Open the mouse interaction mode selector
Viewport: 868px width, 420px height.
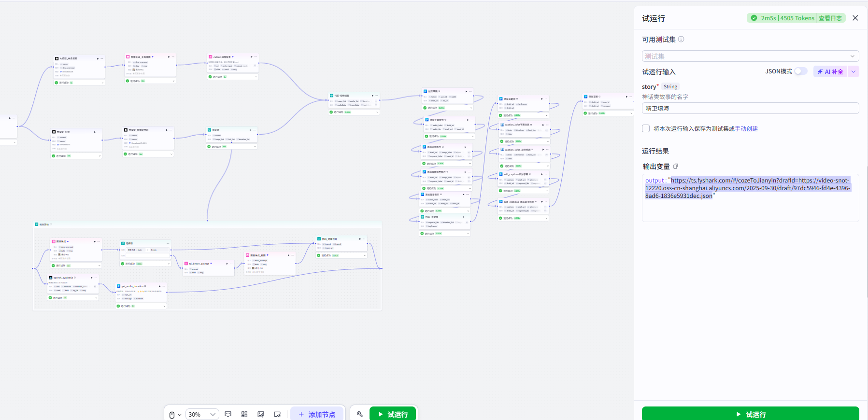[x=175, y=415]
